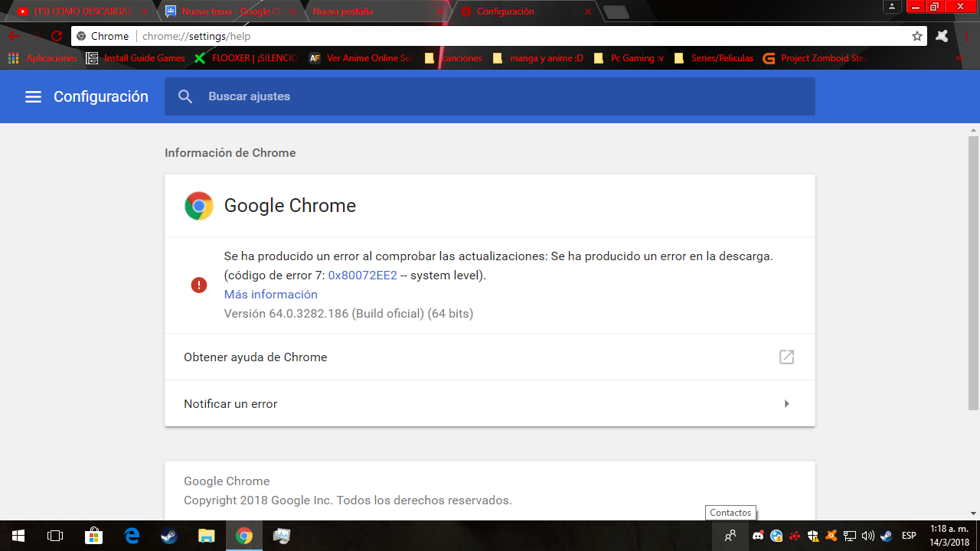The height and width of the screenshot is (551, 980).
Task: Open the Ver Anime Online bookmark
Action: pos(361,58)
